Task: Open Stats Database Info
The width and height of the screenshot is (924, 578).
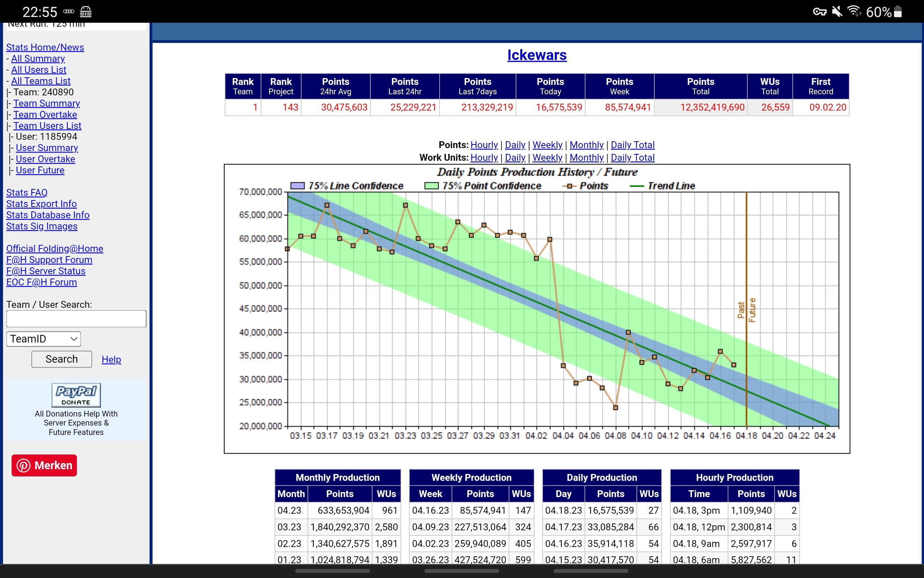Action: click(48, 215)
